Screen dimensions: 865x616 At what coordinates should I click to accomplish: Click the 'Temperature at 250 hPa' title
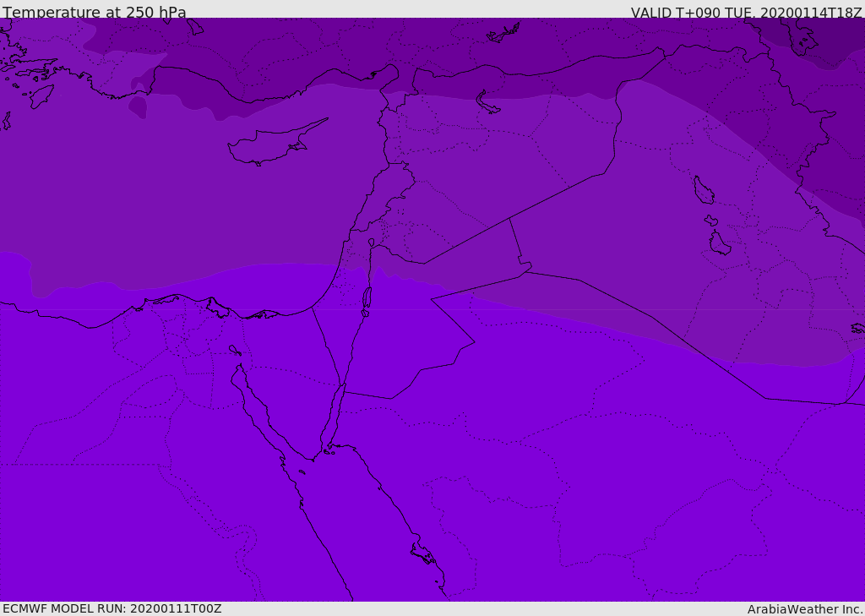(x=95, y=13)
